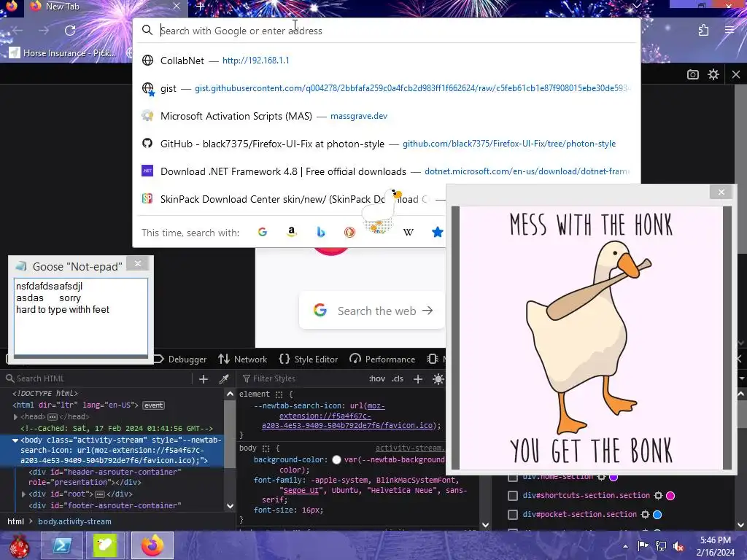Select Download .NET Framework 4.8 suggestion
The height and width of the screenshot is (560, 747).
387,171
